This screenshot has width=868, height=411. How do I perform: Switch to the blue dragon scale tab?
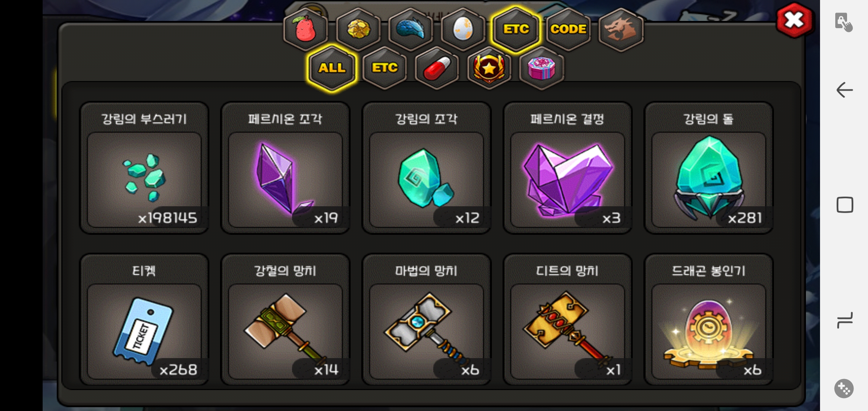pyautogui.click(x=411, y=30)
